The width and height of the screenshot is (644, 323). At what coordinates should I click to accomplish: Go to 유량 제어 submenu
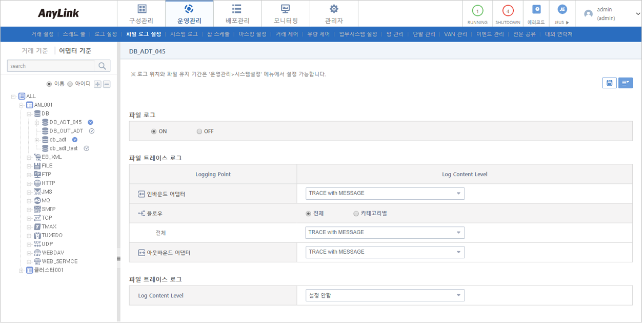point(318,34)
